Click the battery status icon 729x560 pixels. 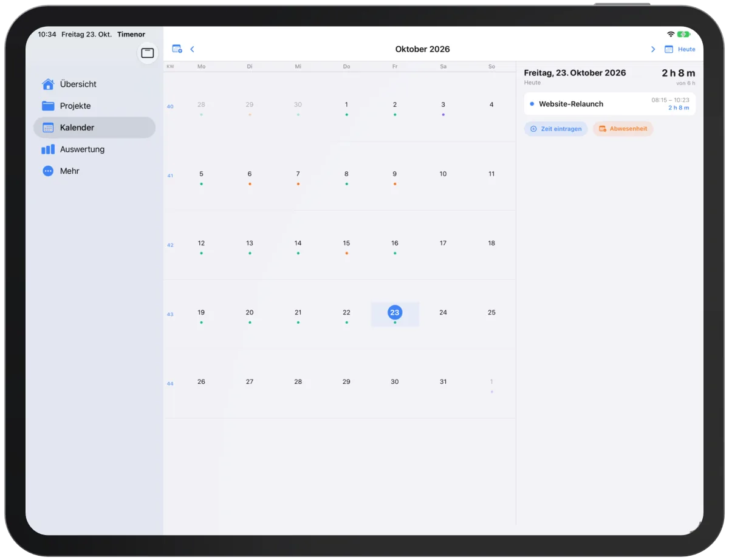[684, 35]
